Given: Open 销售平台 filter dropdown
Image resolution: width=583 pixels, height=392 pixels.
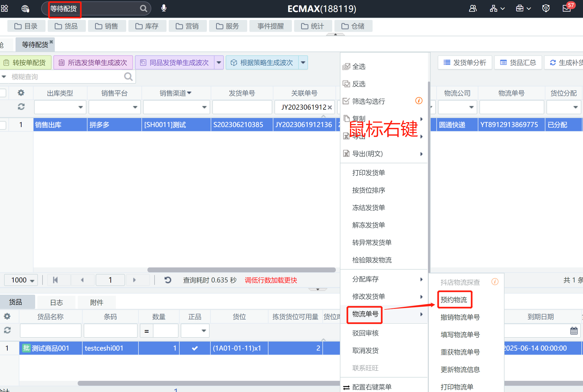Looking at the screenshot, I should point(135,107).
